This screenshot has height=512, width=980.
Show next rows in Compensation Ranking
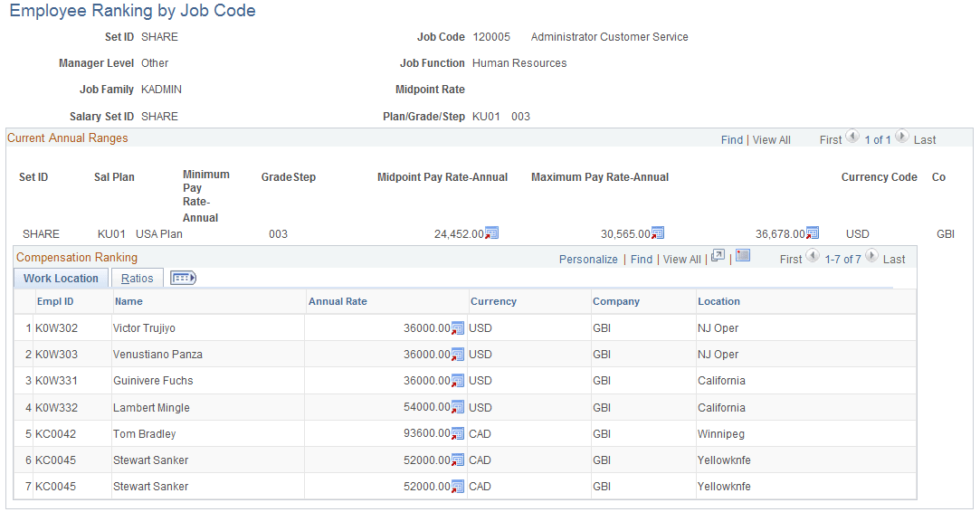click(x=872, y=255)
